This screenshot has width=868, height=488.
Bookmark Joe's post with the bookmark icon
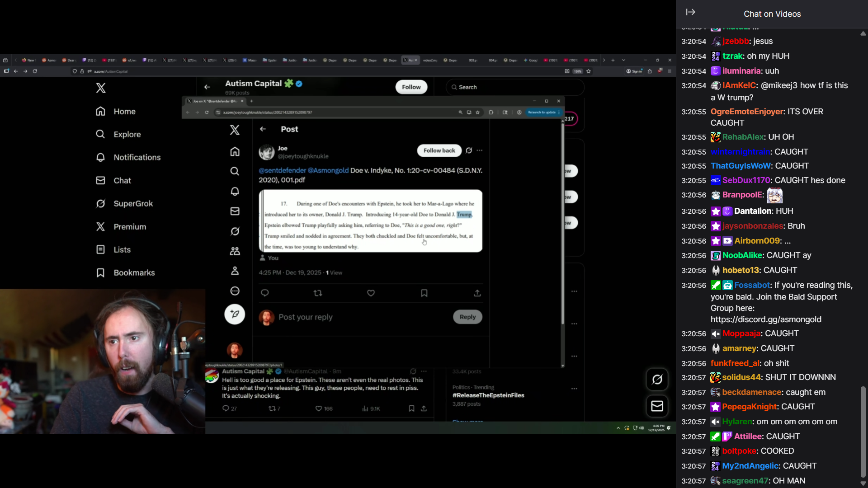point(424,293)
